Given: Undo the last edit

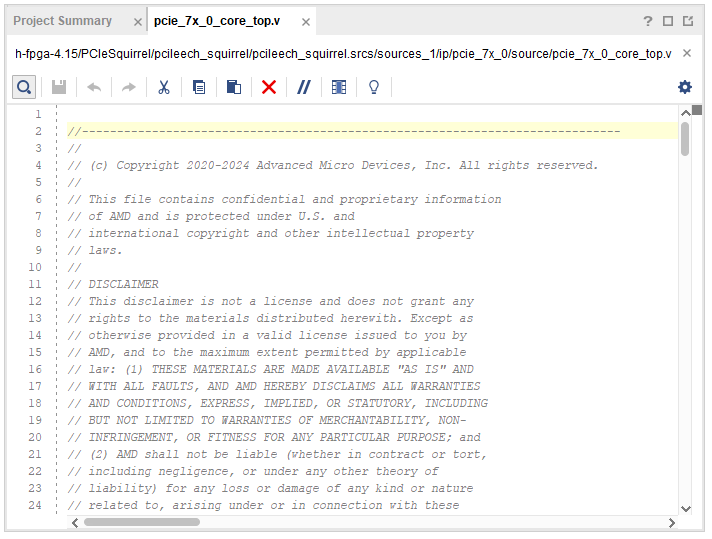Looking at the screenshot, I should click(x=94, y=87).
